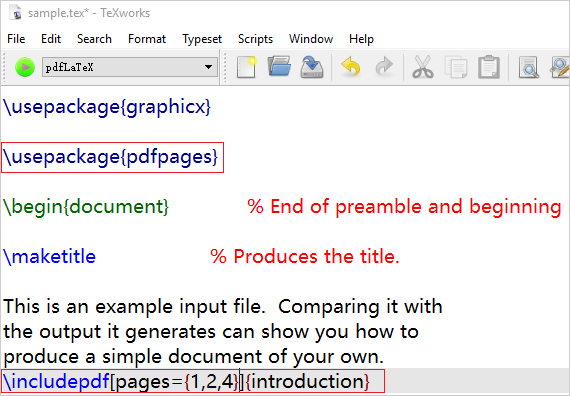Open the pdfLaTeX engine dropdown
The height and width of the screenshot is (396, 570).
coord(129,67)
